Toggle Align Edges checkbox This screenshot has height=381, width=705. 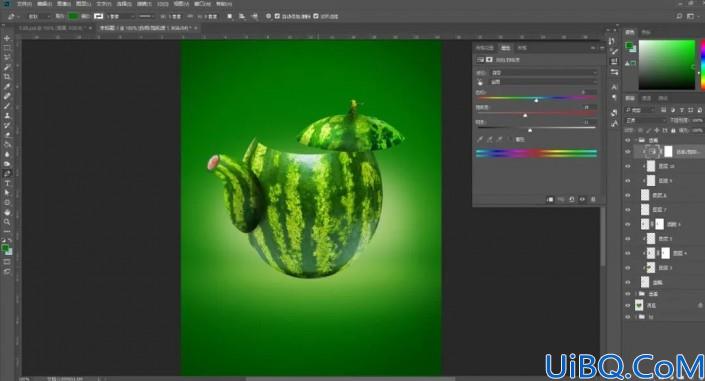click(x=316, y=16)
